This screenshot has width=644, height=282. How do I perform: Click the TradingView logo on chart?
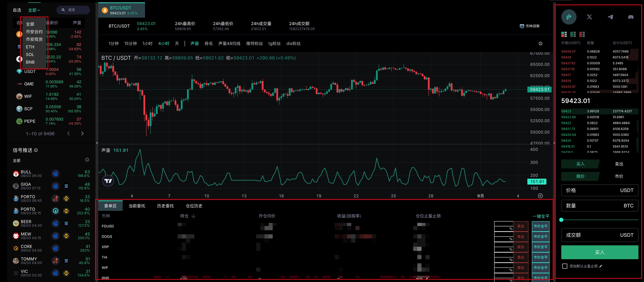108,181
